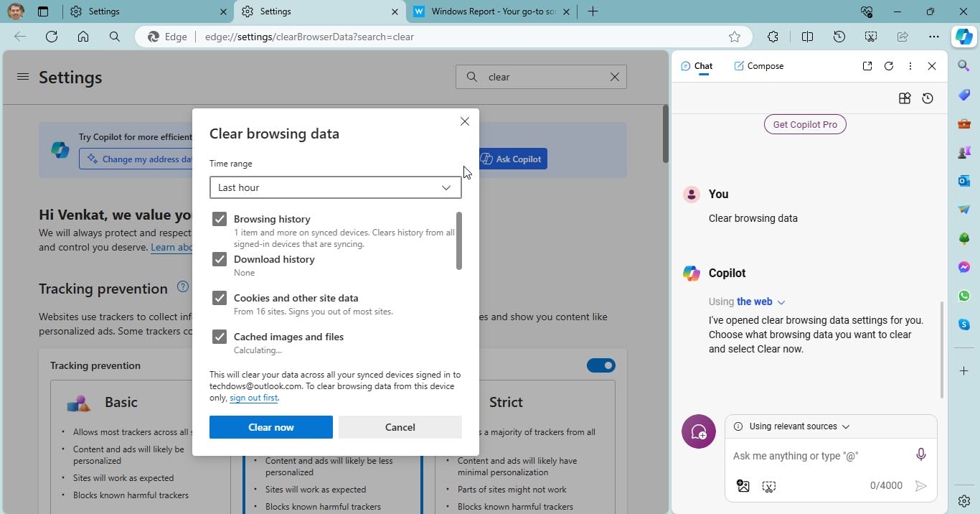Uncheck the Browsing history checkbox

(220, 219)
